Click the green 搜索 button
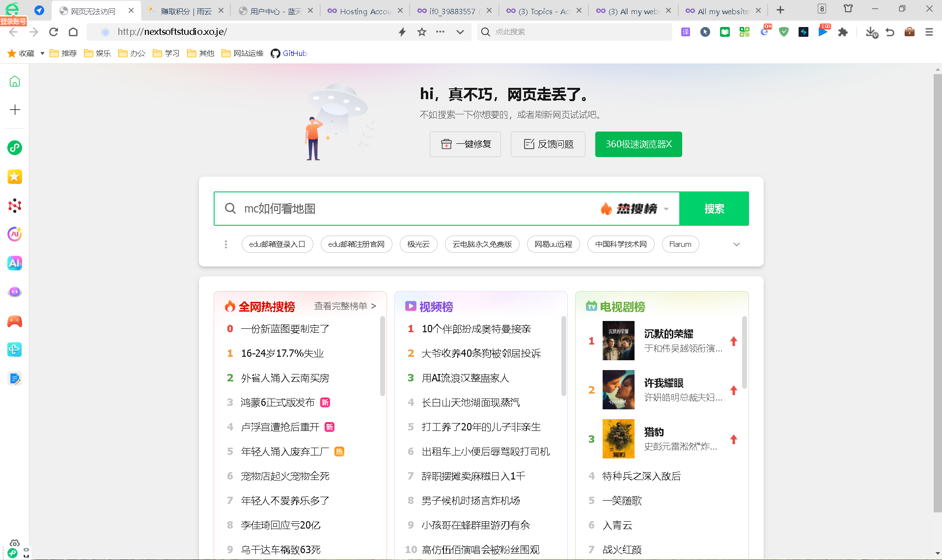The height and width of the screenshot is (560, 942). click(714, 209)
